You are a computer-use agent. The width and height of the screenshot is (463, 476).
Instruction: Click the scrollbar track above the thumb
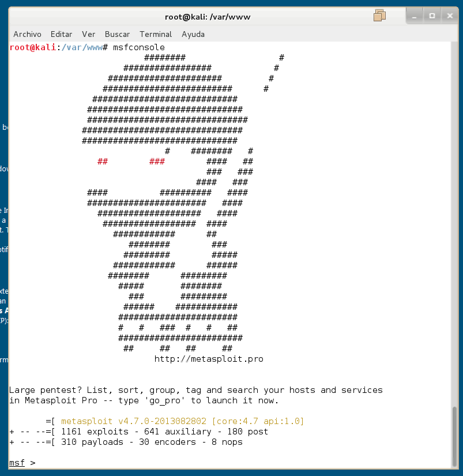455,231
